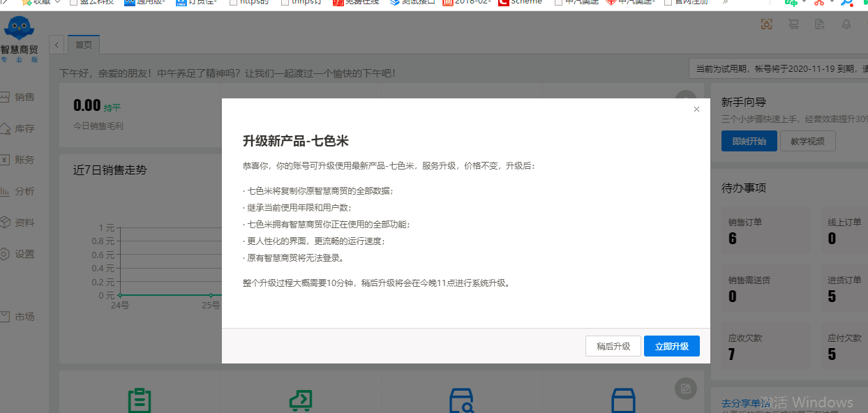This screenshot has height=413, width=868.
Task: Click the 24号 data point on chart
Action: point(120,296)
